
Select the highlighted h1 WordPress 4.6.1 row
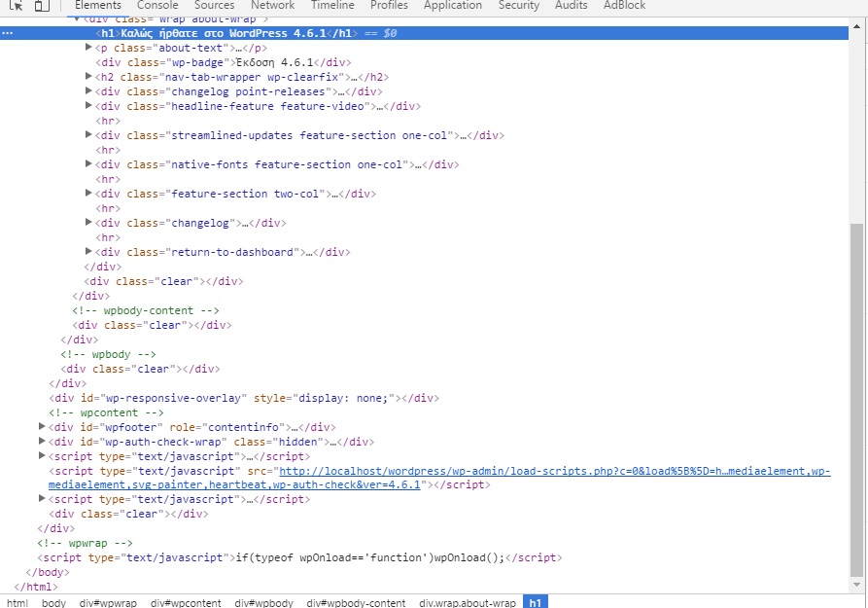(424, 33)
